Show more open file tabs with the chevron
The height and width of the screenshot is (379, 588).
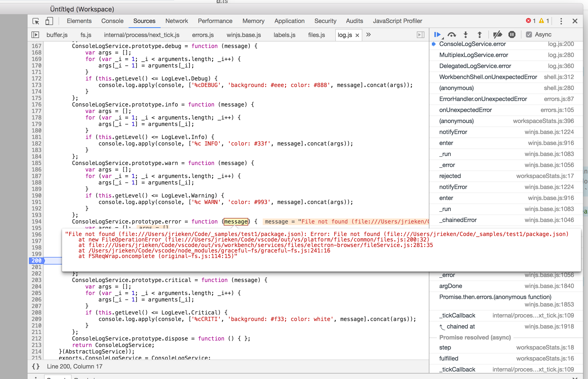coord(368,35)
